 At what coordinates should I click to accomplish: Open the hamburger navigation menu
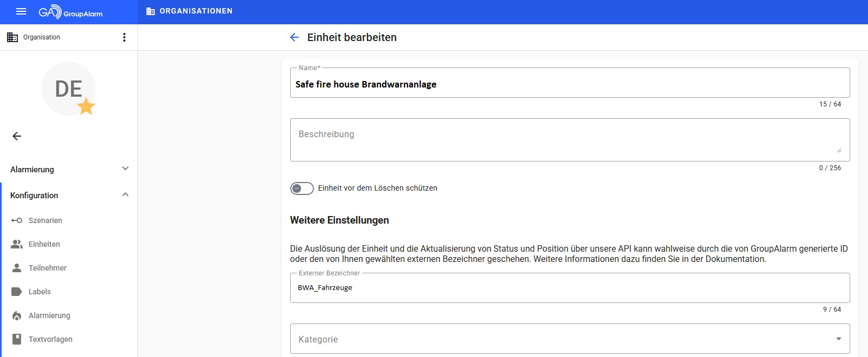pyautogui.click(x=21, y=11)
